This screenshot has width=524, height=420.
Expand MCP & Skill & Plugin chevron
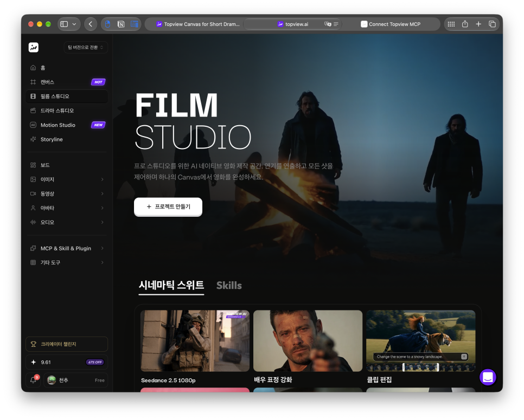pyautogui.click(x=103, y=248)
